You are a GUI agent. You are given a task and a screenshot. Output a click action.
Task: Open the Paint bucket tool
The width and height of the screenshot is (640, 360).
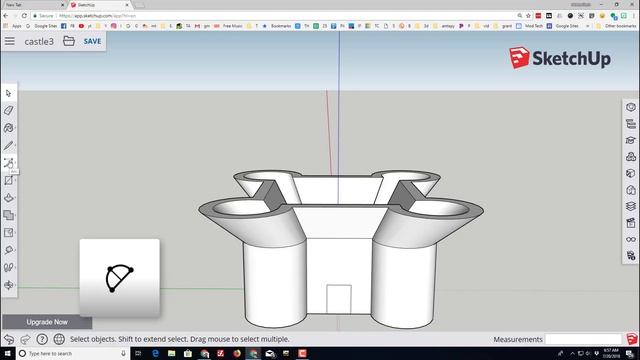(x=9, y=128)
